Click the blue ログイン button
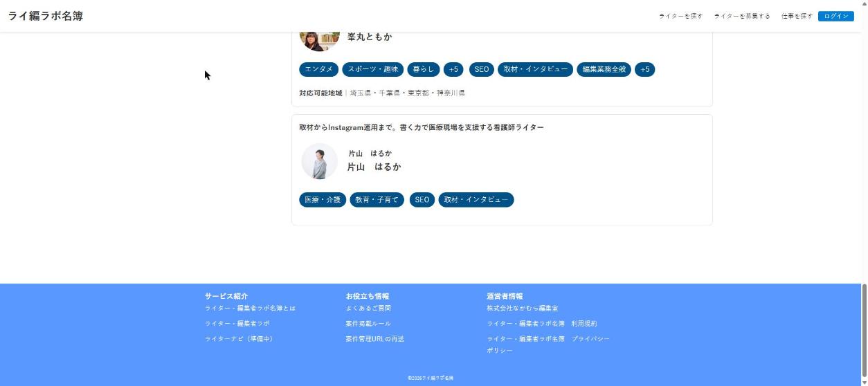 click(836, 16)
